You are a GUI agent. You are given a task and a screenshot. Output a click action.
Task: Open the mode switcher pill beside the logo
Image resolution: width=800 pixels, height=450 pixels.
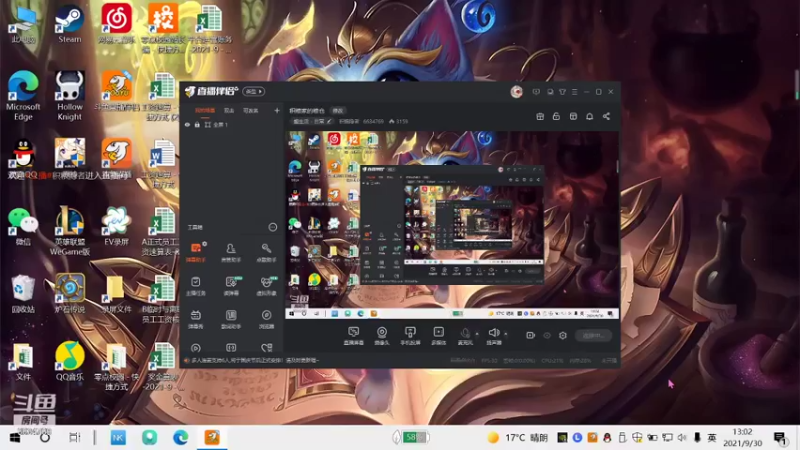[x=253, y=91]
